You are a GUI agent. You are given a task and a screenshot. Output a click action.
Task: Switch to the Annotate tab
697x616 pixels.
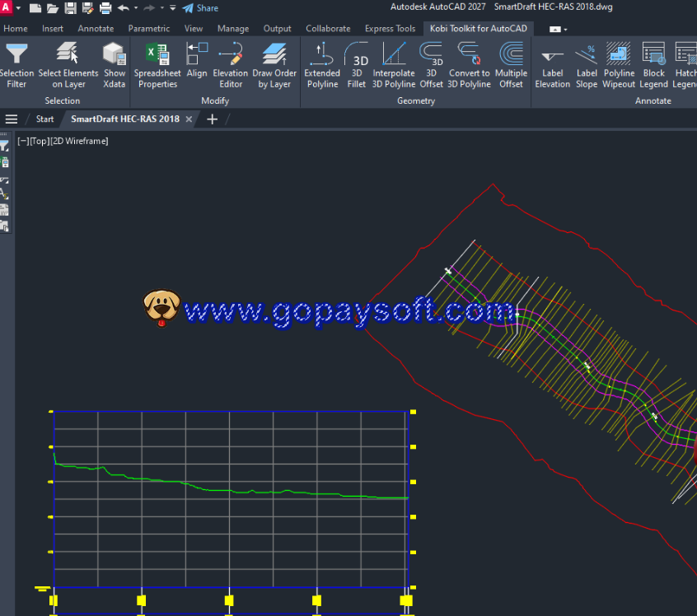tap(96, 29)
